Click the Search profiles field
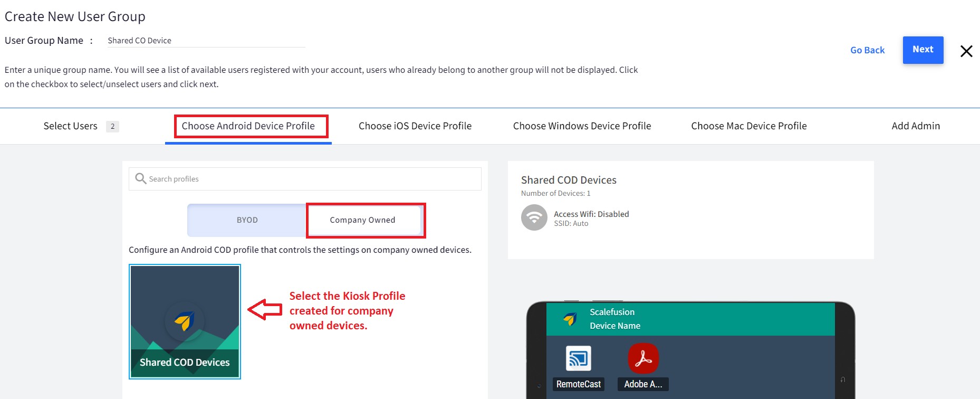 [x=311, y=179]
